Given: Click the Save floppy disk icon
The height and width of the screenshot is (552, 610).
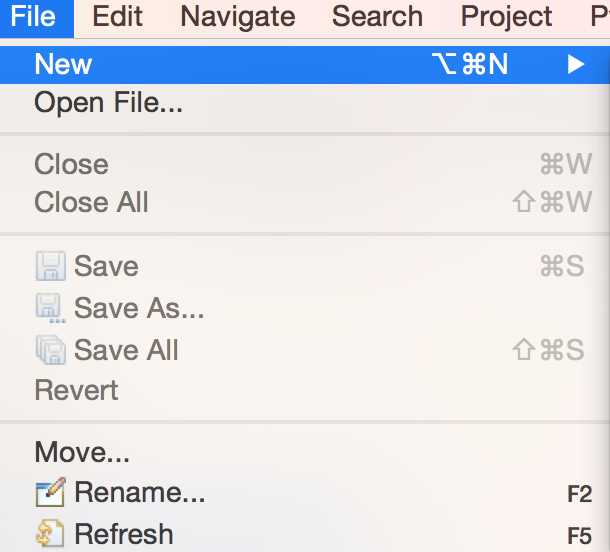Looking at the screenshot, I should 51,266.
